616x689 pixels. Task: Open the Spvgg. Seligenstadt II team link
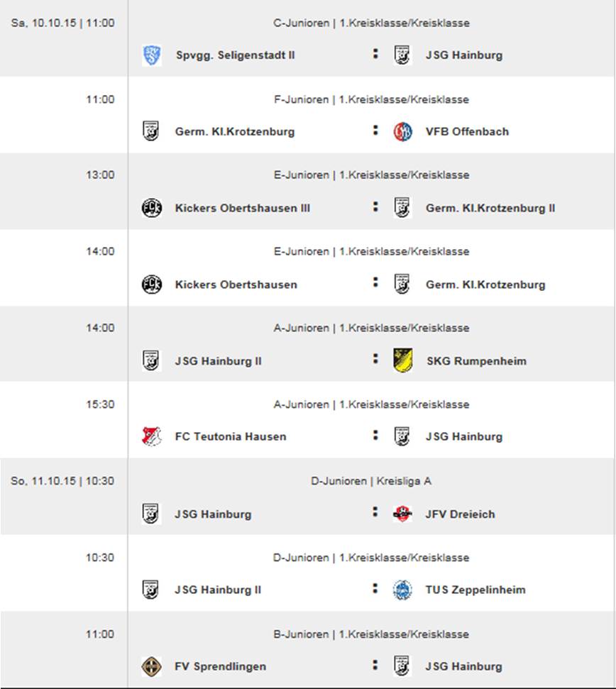pyautogui.click(x=234, y=55)
